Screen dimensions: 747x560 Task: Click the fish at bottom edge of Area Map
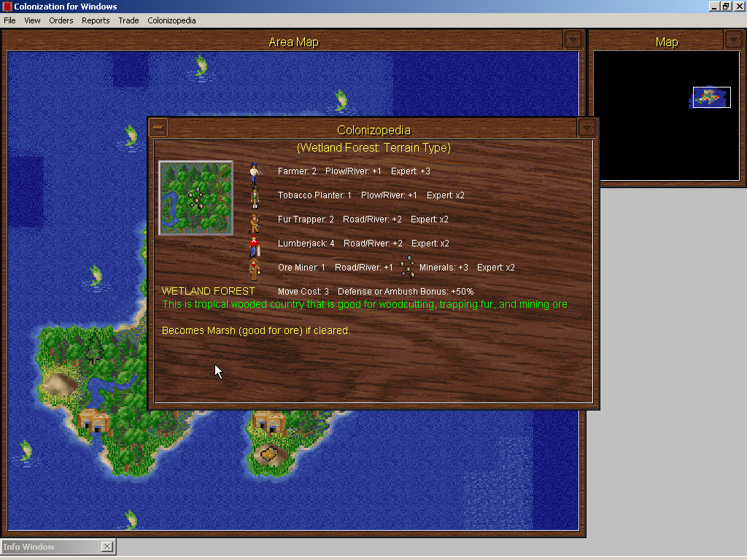point(131,520)
